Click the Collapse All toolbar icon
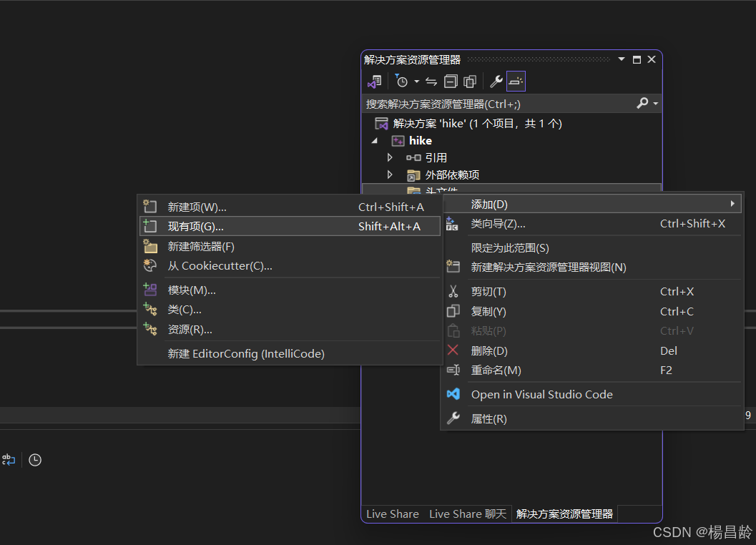756x545 pixels. pyautogui.click(x=451, y=81)
